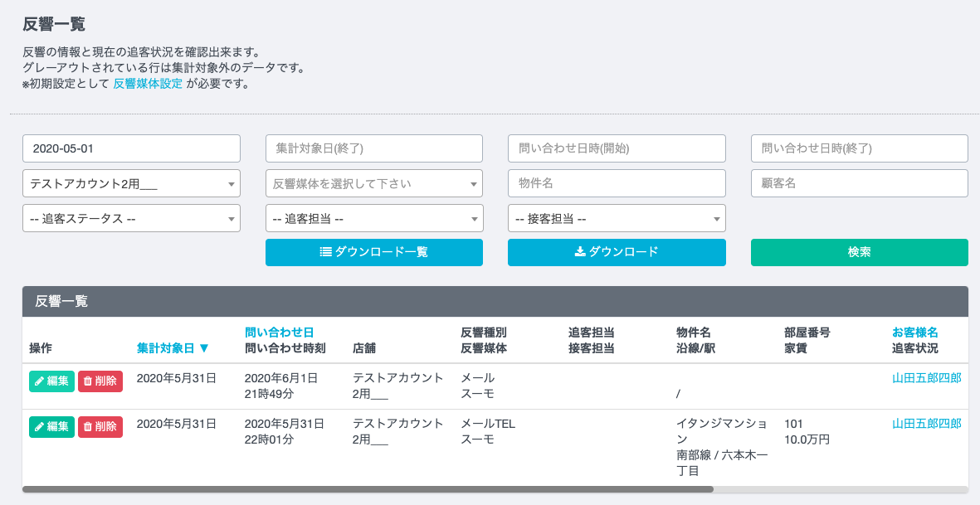The height and width of the screenshot is (505, 980).
Task: Click the trash icon in the 21時49分 row
Action: pos(87,381)
